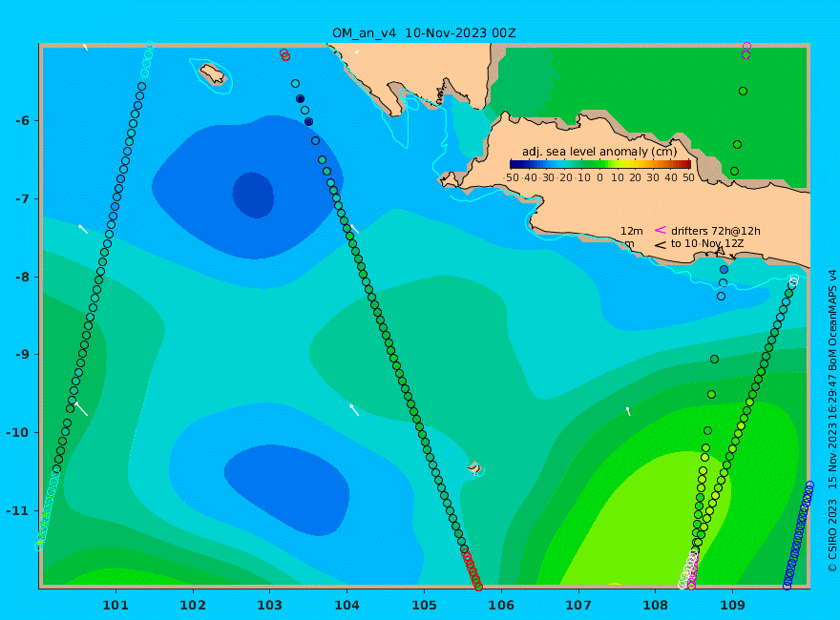Click longitude axis label 109
Image resolution: width=840 pixels, height=620 pixels.
click(732, 605)
